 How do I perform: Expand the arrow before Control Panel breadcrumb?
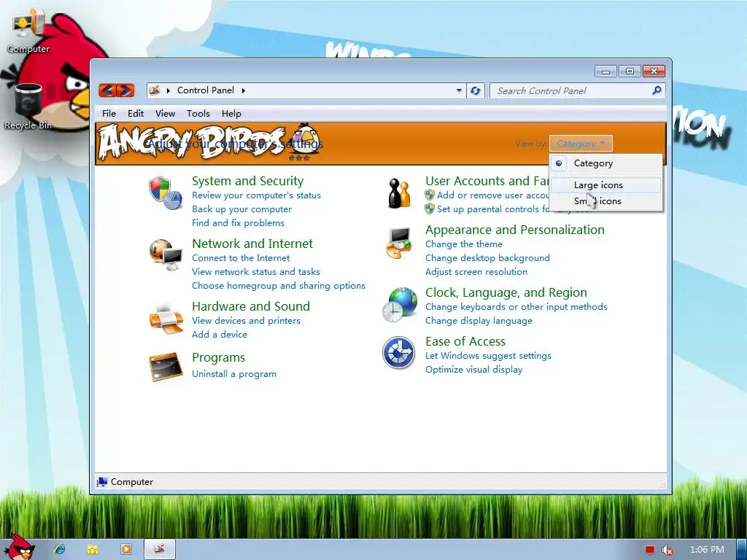[x=169, y=90]
